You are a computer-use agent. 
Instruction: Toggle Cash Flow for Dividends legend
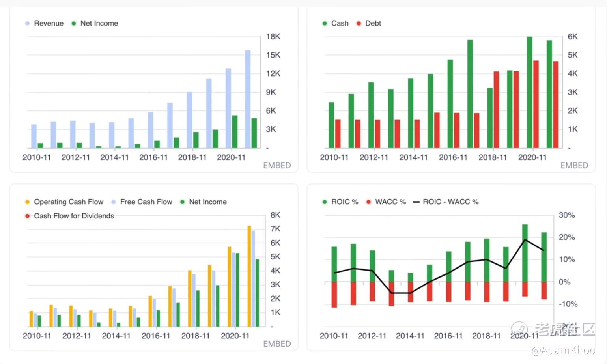point(69,216)
